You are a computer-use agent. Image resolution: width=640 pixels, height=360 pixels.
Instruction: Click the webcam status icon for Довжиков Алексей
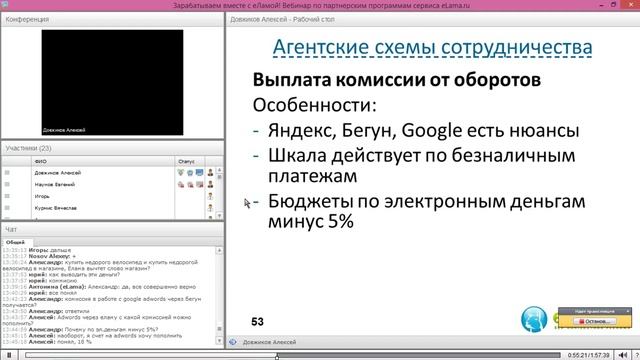(x=190, y=173)
